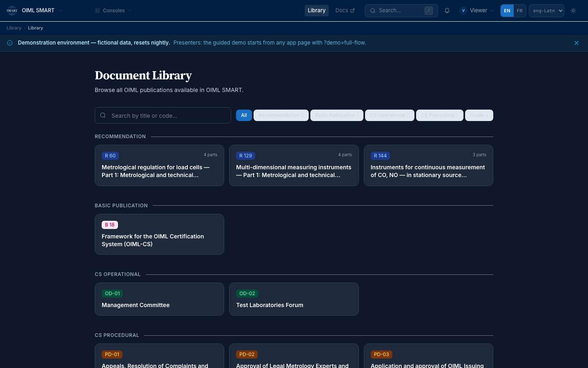The height and width of the screenshot is (368, 588).
Task: Open the R 60 load cells card
Action: click(159, 166)
